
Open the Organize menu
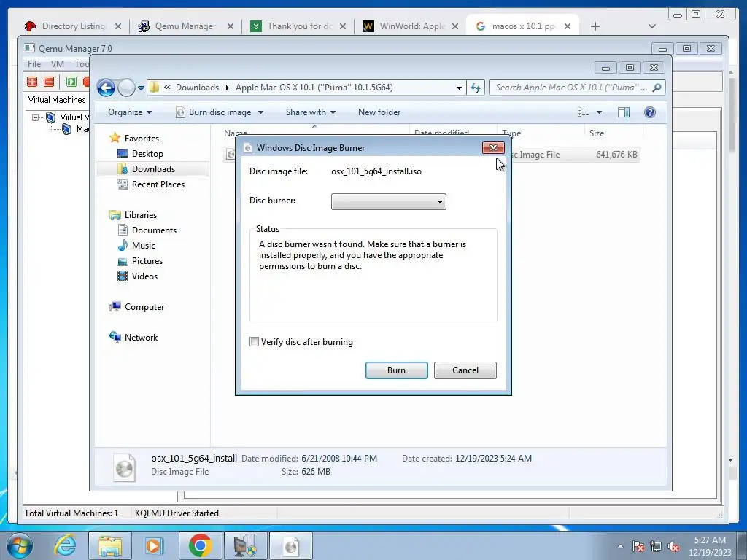[x=130, y=112]
